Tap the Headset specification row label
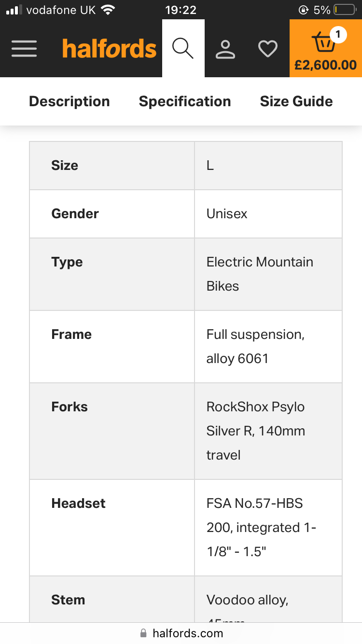This screenshot has height=644, width=362. 78,503
